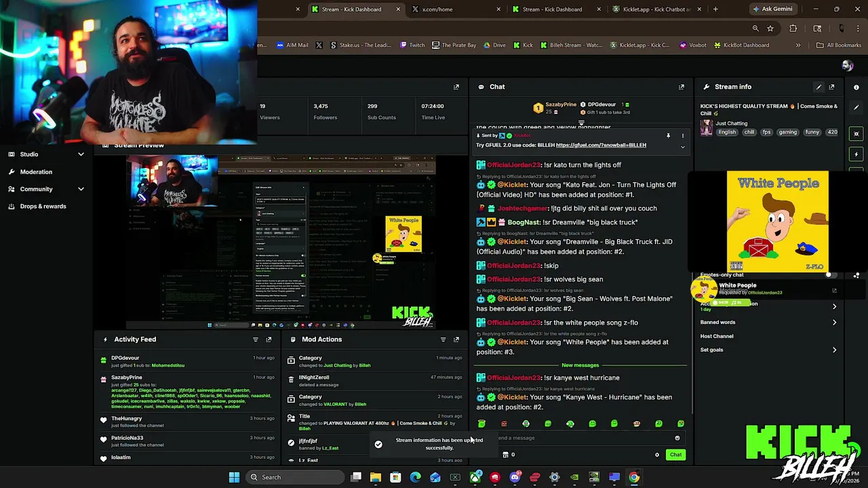Screen dimensions: 868x488
Task: Click Mohamedstitou gift recipient name
Action: (167, 365)
